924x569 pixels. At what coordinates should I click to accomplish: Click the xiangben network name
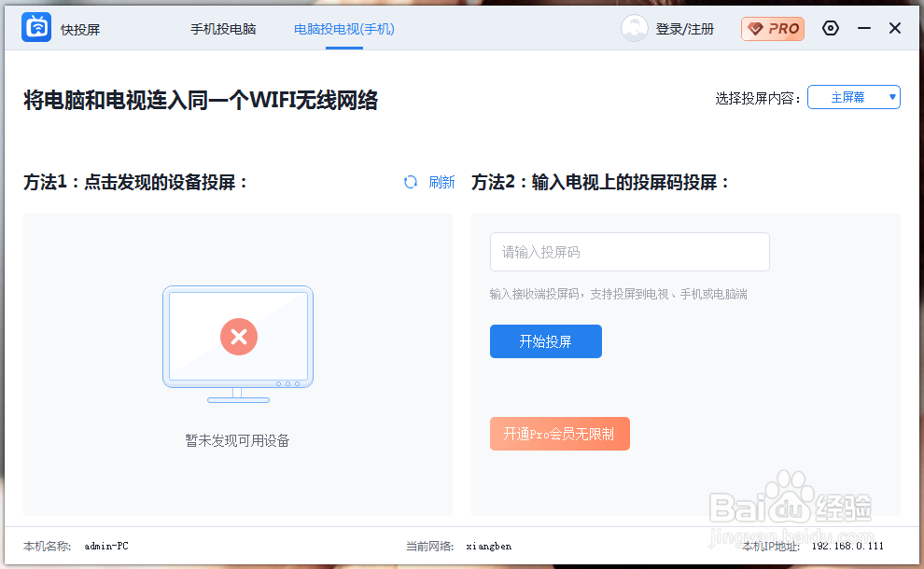[x=489, y=546]
